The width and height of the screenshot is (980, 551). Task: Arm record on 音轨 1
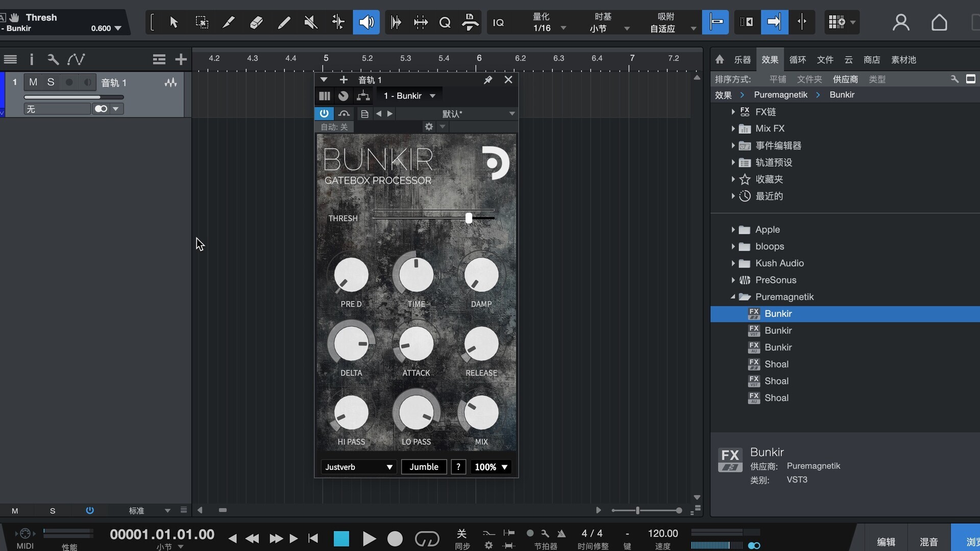pyautogui.click(x=69, y=82)
